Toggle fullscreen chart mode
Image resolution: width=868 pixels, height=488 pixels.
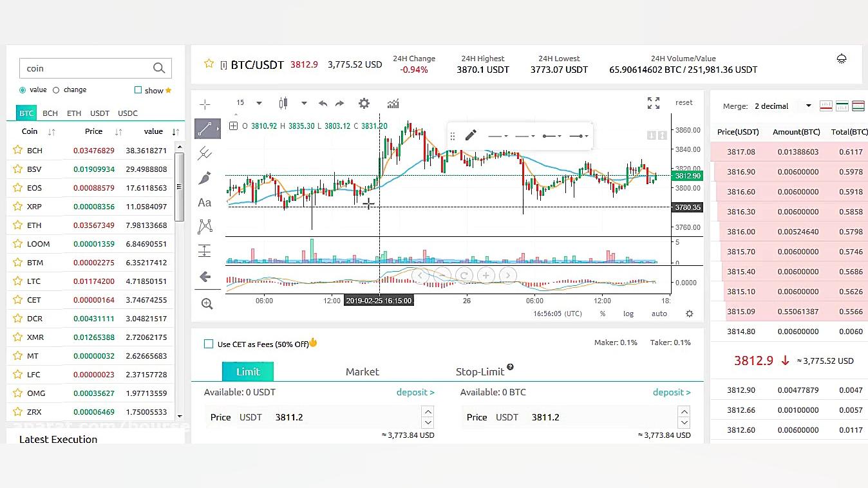pos(654,103)
